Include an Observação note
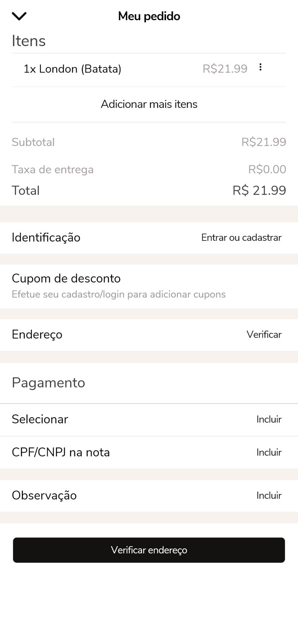 pyautogui.click(x=269, y=495)
